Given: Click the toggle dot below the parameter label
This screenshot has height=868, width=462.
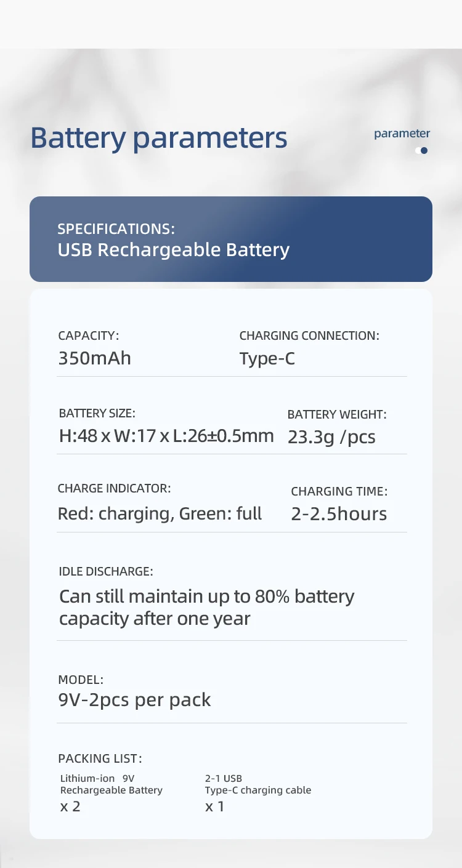Looking at the screenshot, I should (x=422, y=150).
